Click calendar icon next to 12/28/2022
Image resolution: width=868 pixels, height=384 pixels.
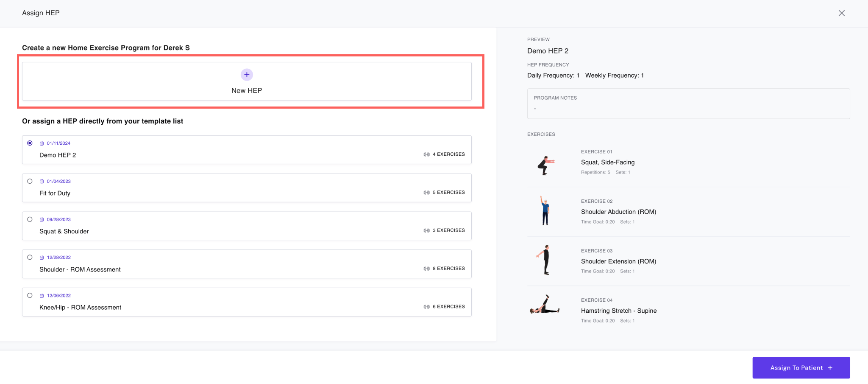pyautogui.click(x=42, y=258)
